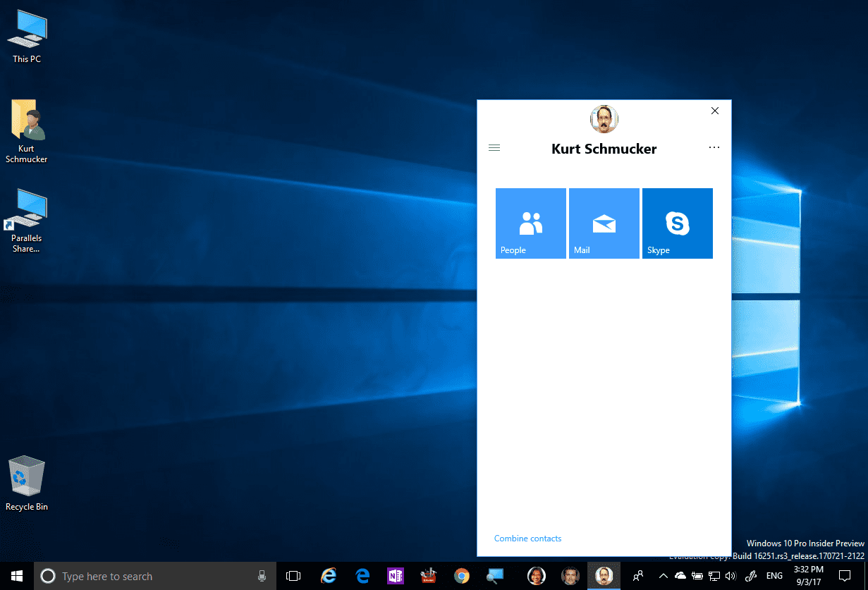868x590 pixels.
Task: Open the red toolbox app on taskbar
Action: (x=429, y=576)
